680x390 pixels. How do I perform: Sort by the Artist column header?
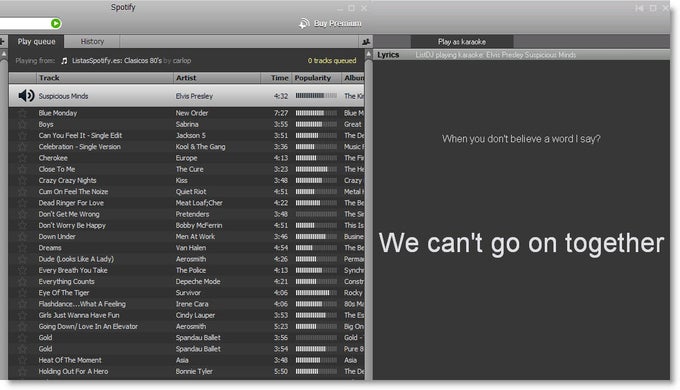point(217,78)
